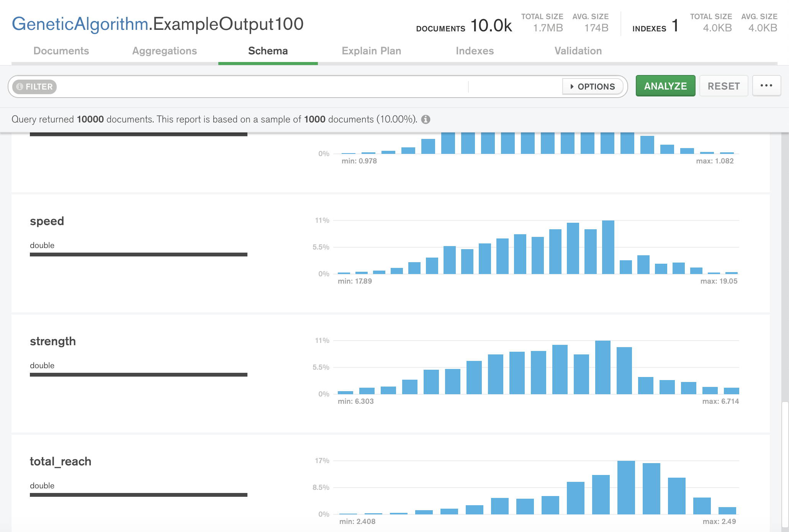Expand the OPTIONS query panel
The height and width of the screenshot is (532, 789).
(x=593, y=86)
